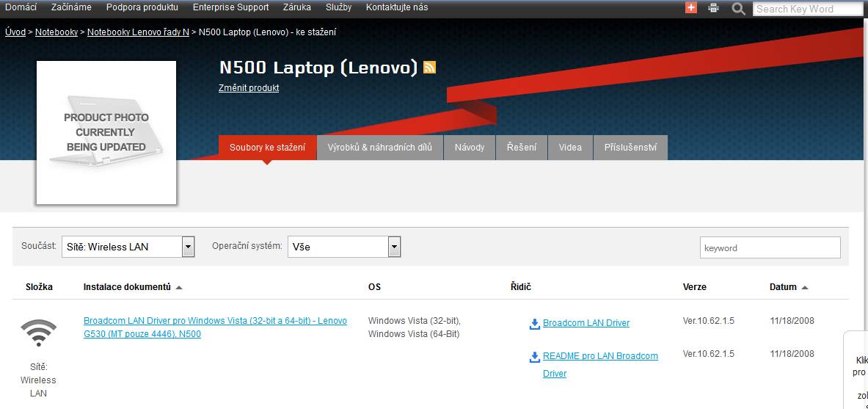Switch to the Návody tab
This screenshot has height=409, width=868.
point(470,148)
